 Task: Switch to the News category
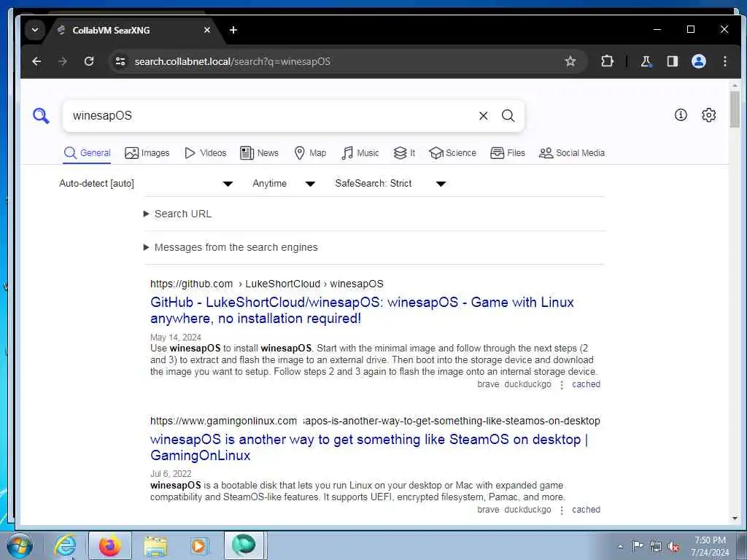coord(259,153)
